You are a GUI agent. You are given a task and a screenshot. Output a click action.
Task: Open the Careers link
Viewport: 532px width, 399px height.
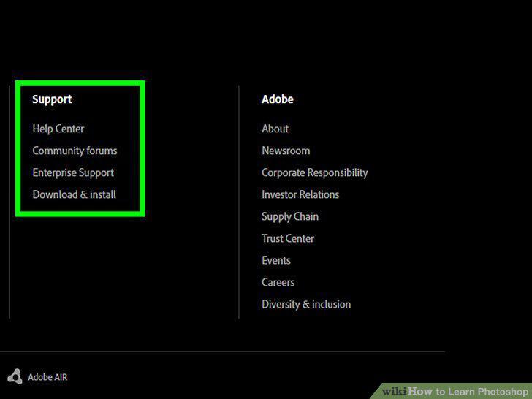pos(278,282)
